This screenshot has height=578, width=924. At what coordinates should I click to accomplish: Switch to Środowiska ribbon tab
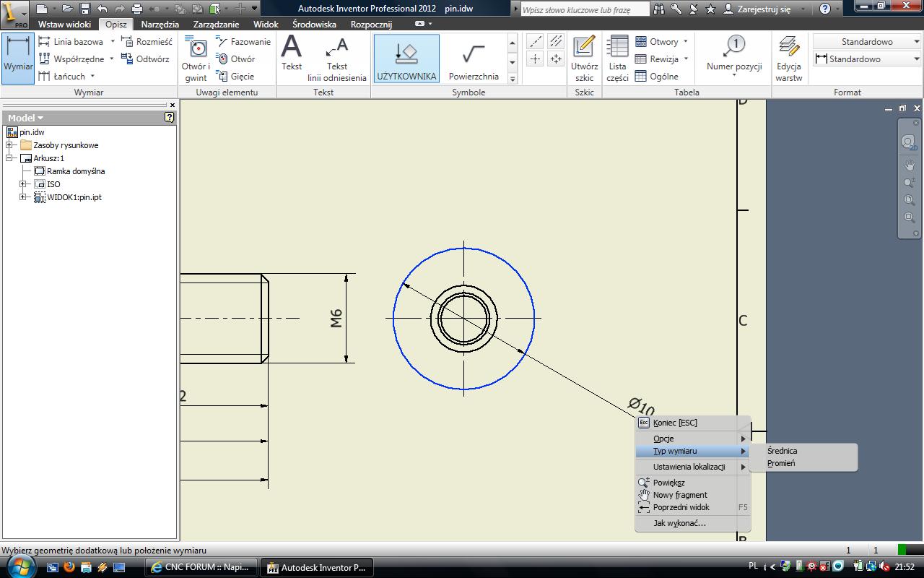click(314, 25)
